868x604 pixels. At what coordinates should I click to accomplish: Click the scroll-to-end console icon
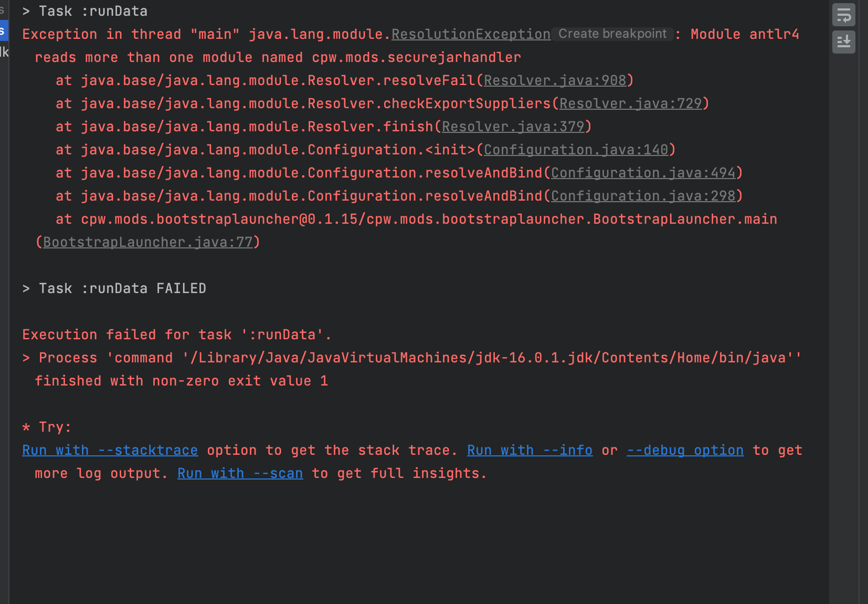843,42
